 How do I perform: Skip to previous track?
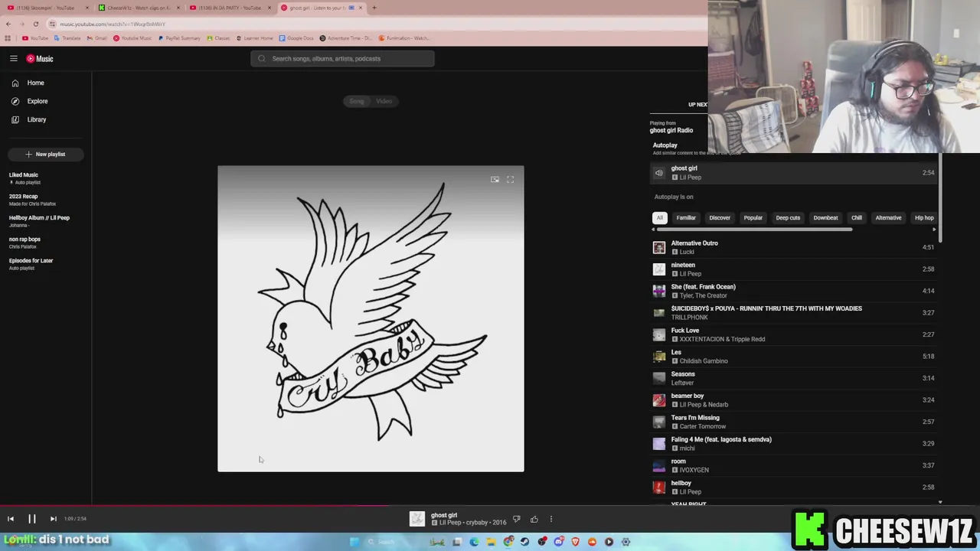click(x=11, y=519)
